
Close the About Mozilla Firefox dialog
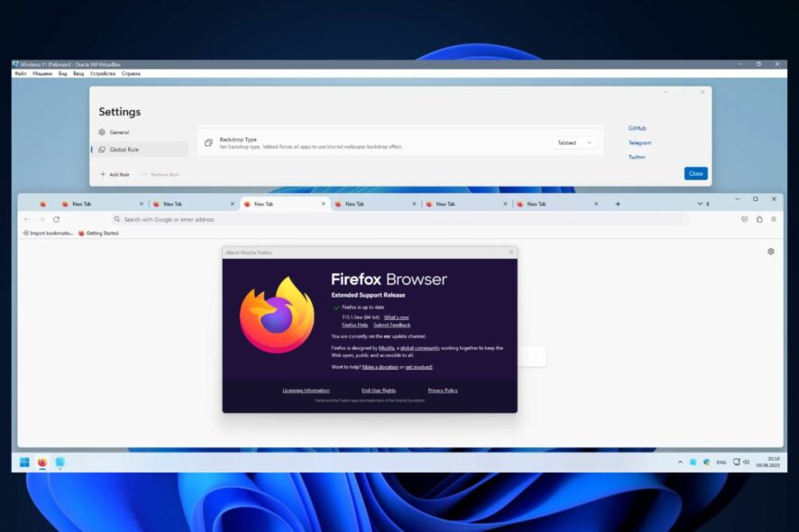click(511, 252)
